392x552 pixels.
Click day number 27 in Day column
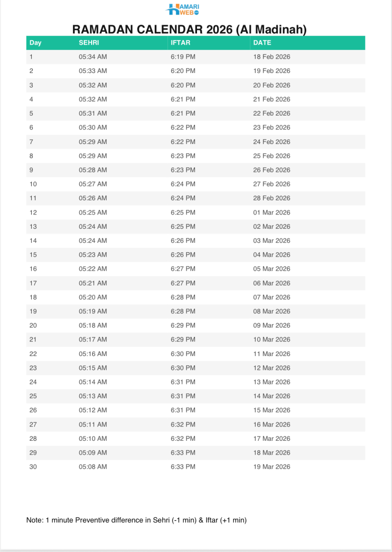coord(33,425)
